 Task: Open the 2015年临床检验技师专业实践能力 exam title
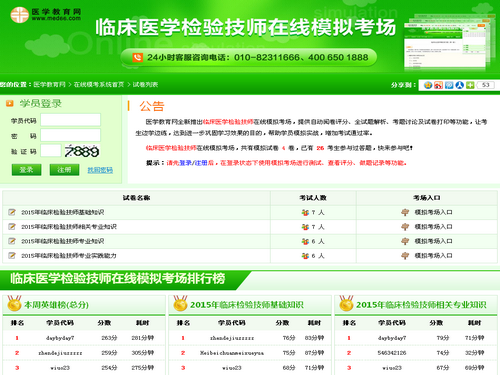coord(69,256)
